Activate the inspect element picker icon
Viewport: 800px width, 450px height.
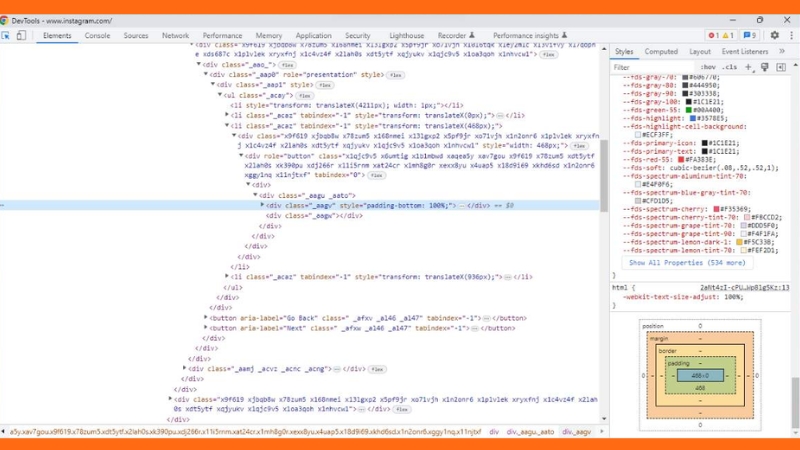(x=6, y=36)
